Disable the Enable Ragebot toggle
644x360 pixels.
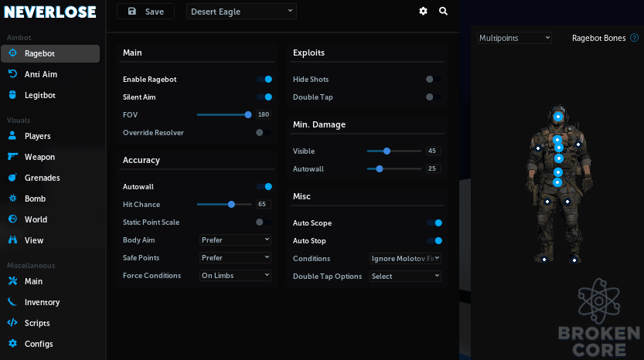pyautogui.click(x=264, y=80)
